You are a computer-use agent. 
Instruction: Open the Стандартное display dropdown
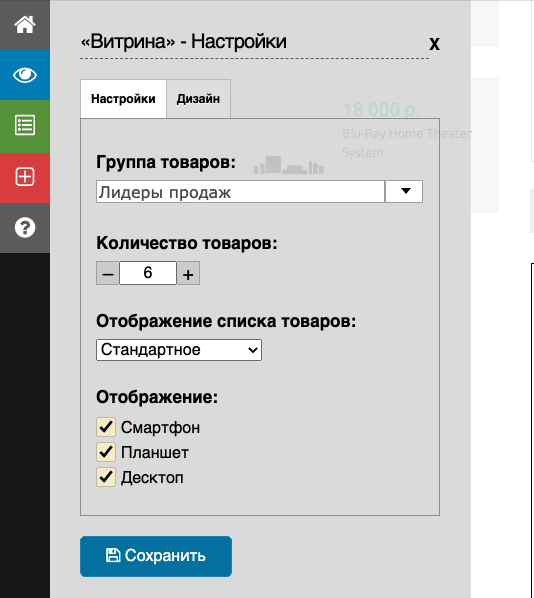point(179,350)
